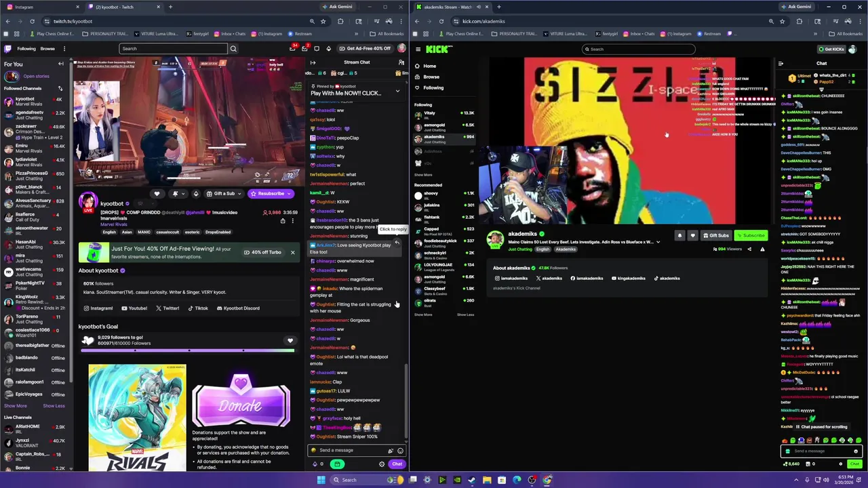The width and height of the screenshot is (868, 488).
Task: Open File Explorer from the taskbar
Action: coord(487,480)
